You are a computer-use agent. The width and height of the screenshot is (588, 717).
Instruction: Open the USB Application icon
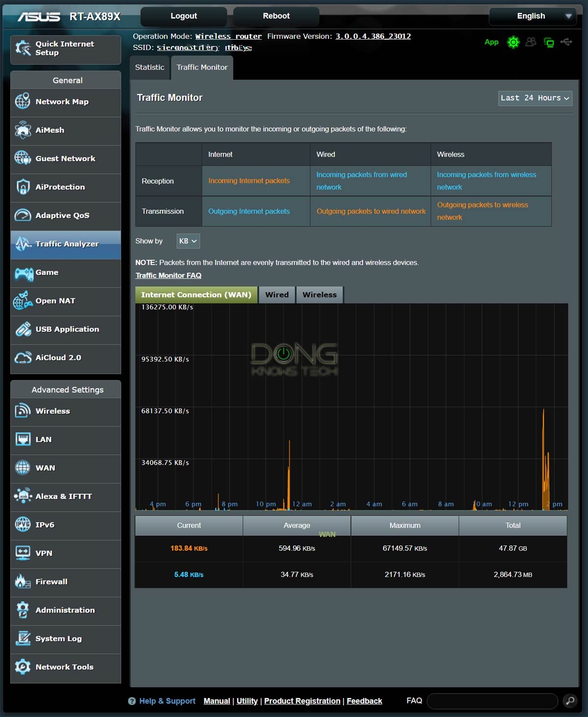tap(23, 329)
